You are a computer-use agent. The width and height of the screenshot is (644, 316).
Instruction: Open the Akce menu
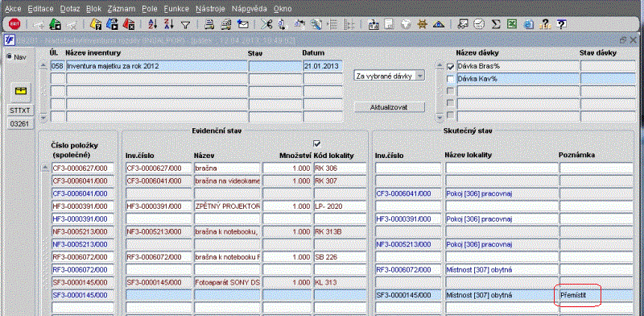(x=13, y=9)
